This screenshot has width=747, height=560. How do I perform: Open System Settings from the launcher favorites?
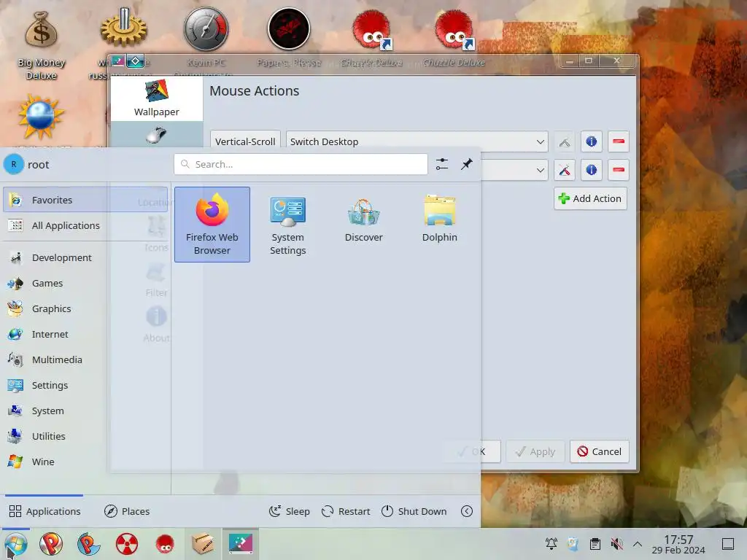[287, 225]
